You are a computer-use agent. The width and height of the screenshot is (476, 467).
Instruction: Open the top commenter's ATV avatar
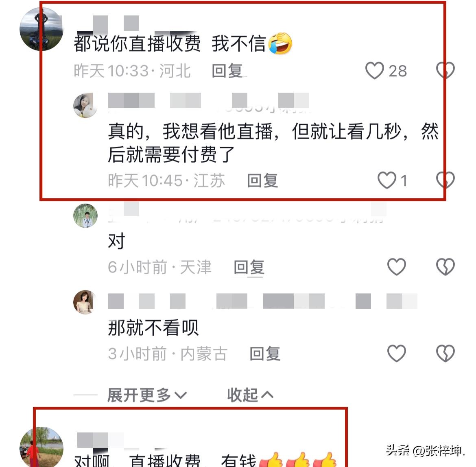tap(41, 29)
